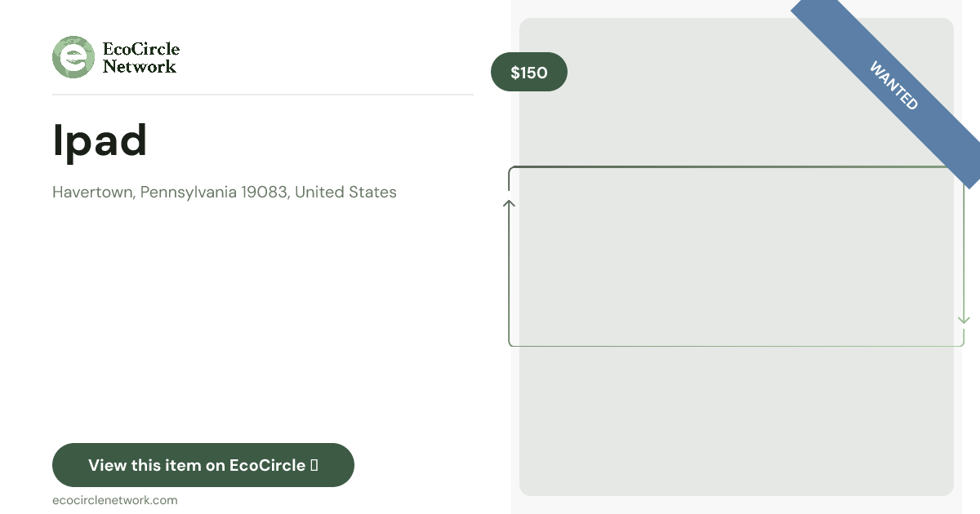The image size is (980, 514).
Task: Click the circular loop graphic's top line
Action: pos(735,167)
